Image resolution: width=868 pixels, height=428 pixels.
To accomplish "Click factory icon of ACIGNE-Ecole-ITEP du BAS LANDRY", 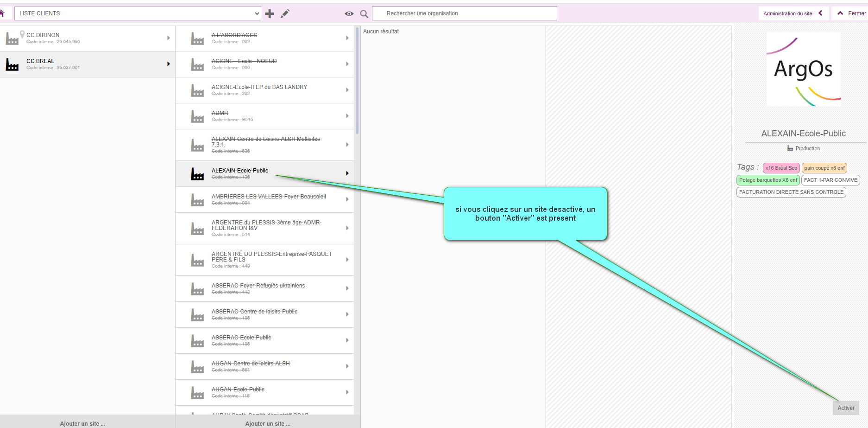I will (x=197, y=91).
